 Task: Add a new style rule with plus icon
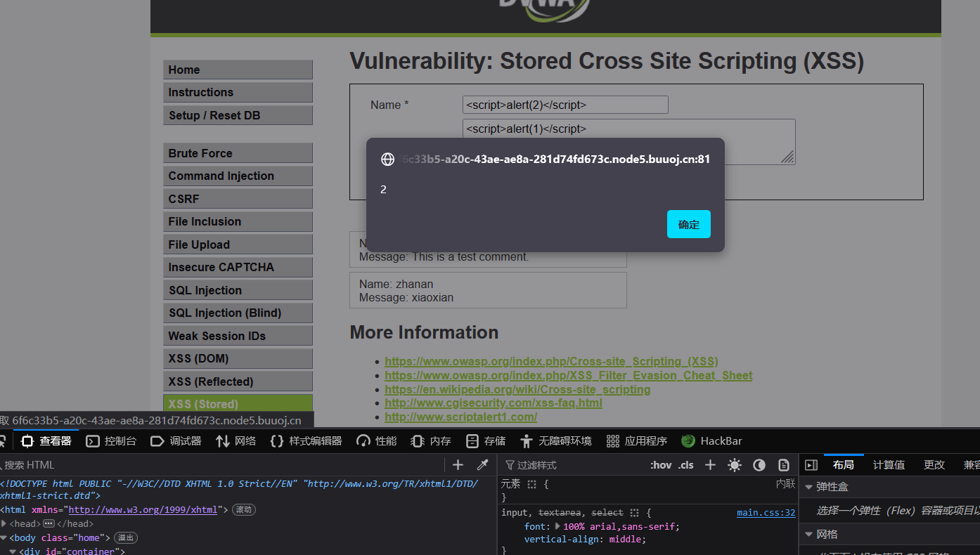click(x=710, y=465)
